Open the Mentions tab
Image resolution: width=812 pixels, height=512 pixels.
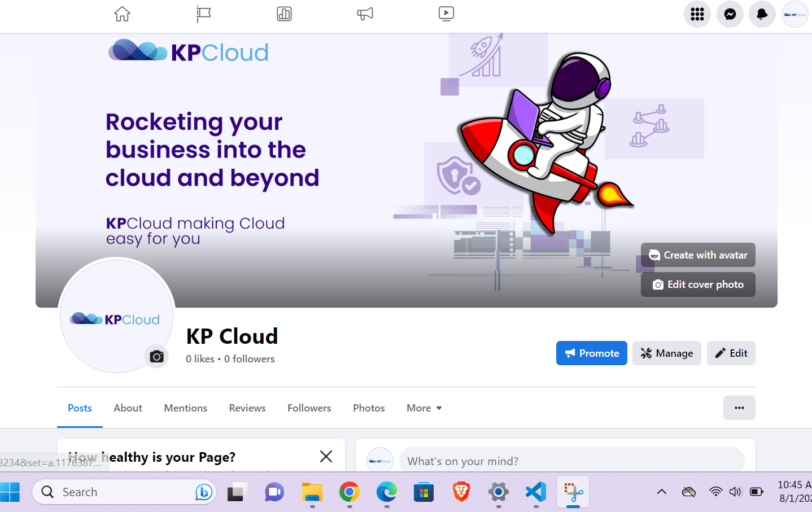186,408
